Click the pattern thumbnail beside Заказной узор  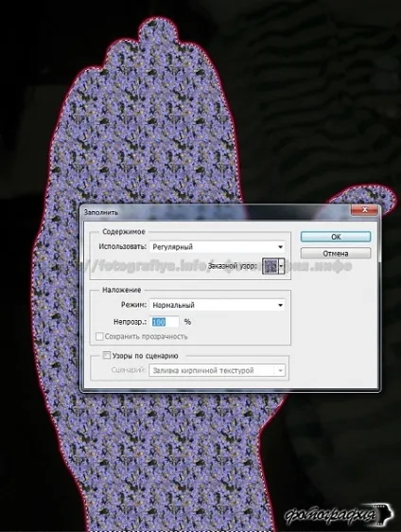(x=270, y=266)
